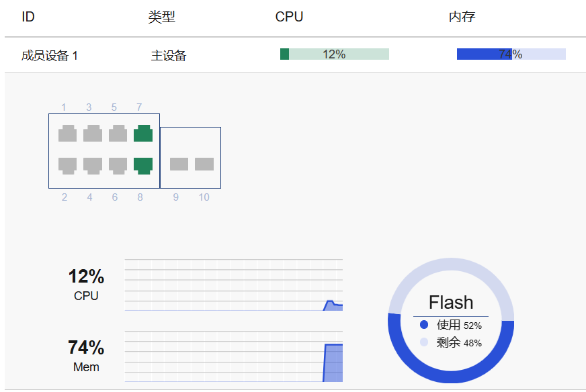Click the 成员设备 1 row label

click(50, 56)
